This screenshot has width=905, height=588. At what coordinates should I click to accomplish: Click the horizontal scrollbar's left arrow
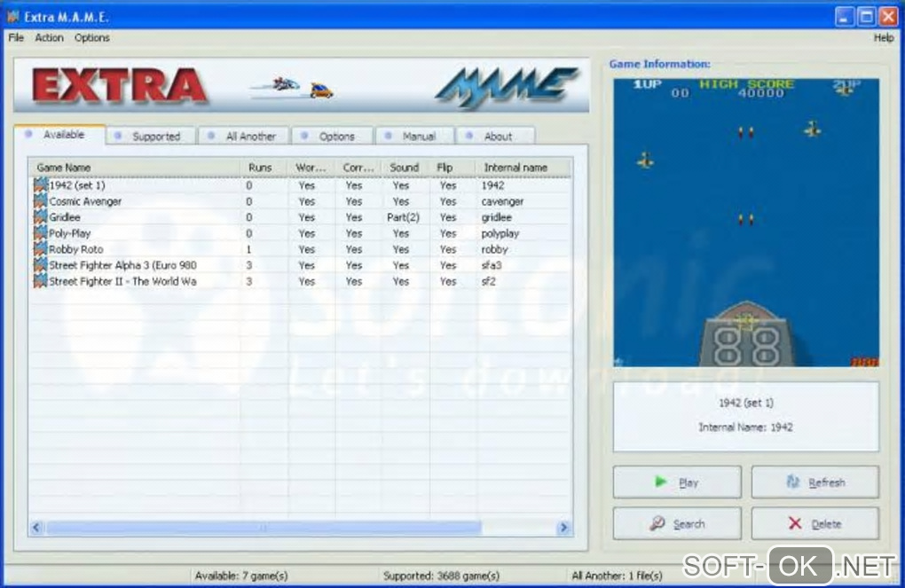click(36, 528)
